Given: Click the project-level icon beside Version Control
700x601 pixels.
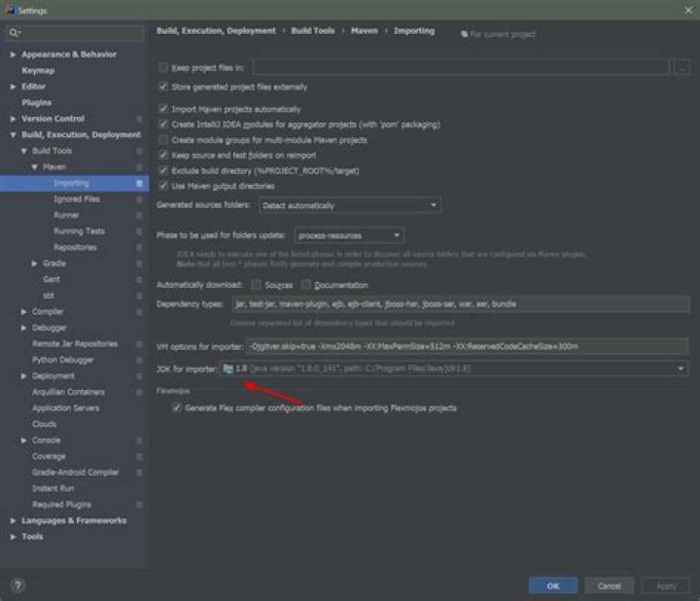Looking at the screenshot, I should tap(139, 119).
